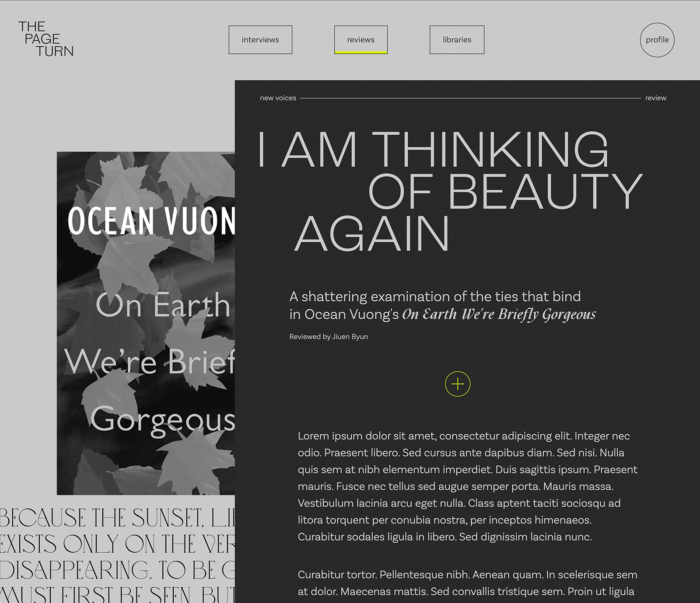This screenshot has width=700, height=603.
Task: Open the interviews section
Action: coord(260,40)
